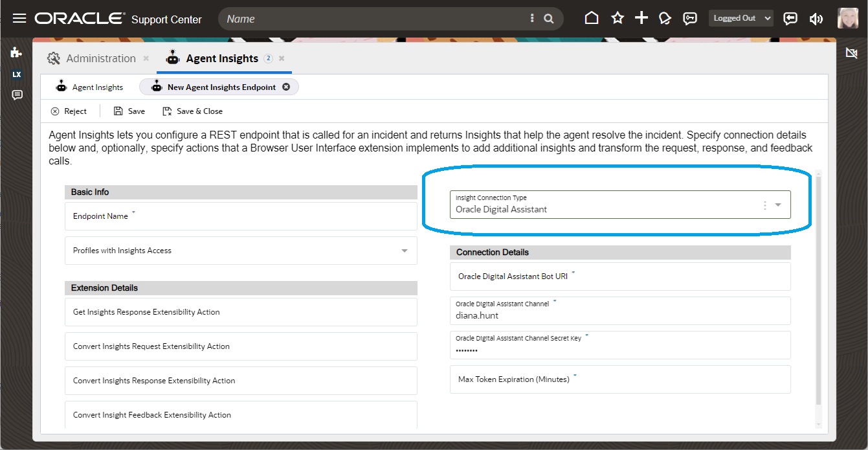Go to Home icon in header
The image size is (868, 450).
point(592,18)
